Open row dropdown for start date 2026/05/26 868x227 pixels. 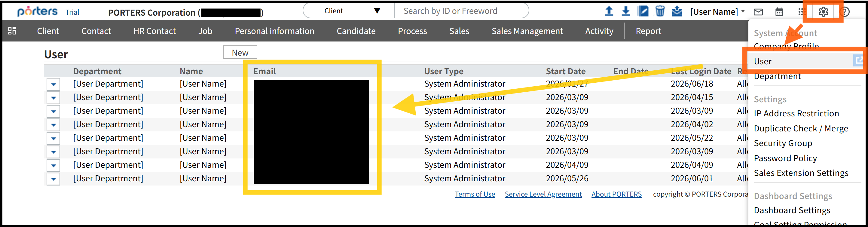53,179
